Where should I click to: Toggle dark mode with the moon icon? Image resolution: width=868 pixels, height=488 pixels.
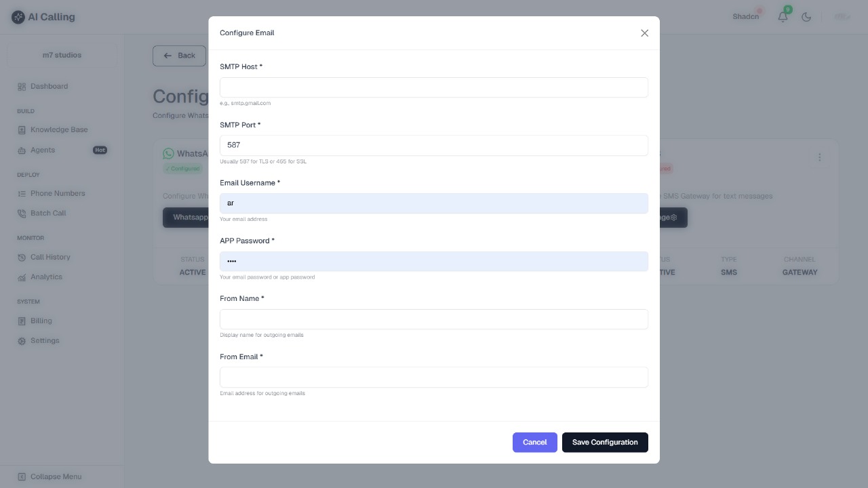click(807, 17)
